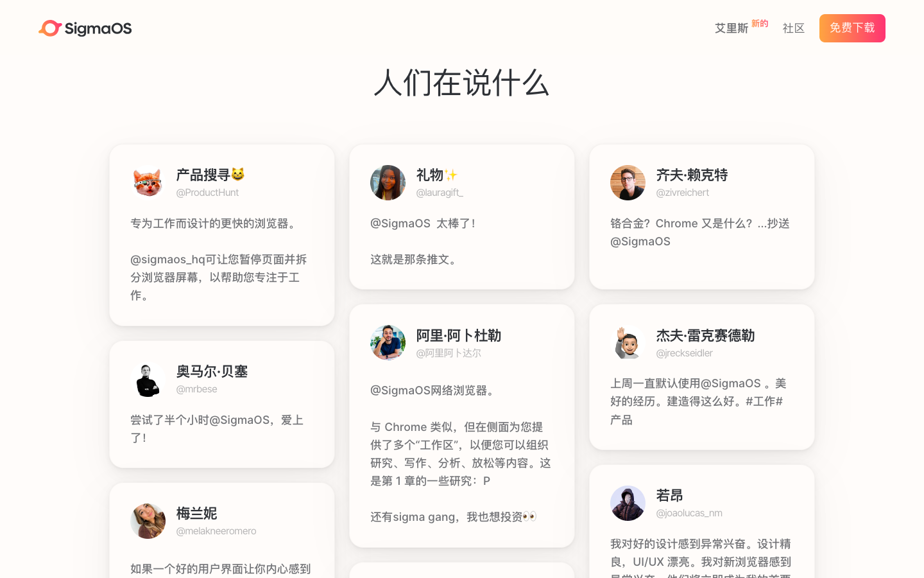Open 杰夫·雷克赛德勒 waving-hand avatar

(x=628, y=342)
